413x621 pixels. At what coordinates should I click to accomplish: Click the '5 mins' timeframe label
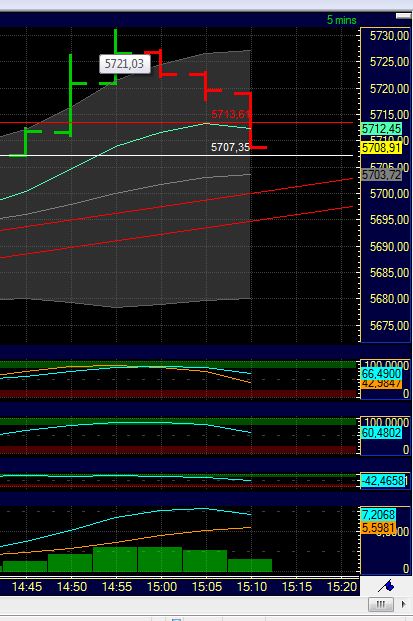tap(341, 20)
